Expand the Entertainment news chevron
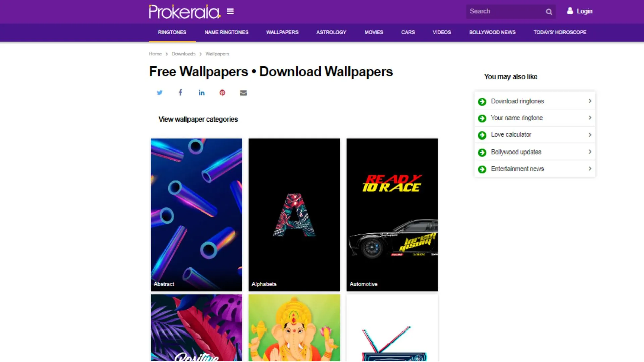Image resolution: width=644 pixels, height=362 pixels. (590, 169)
